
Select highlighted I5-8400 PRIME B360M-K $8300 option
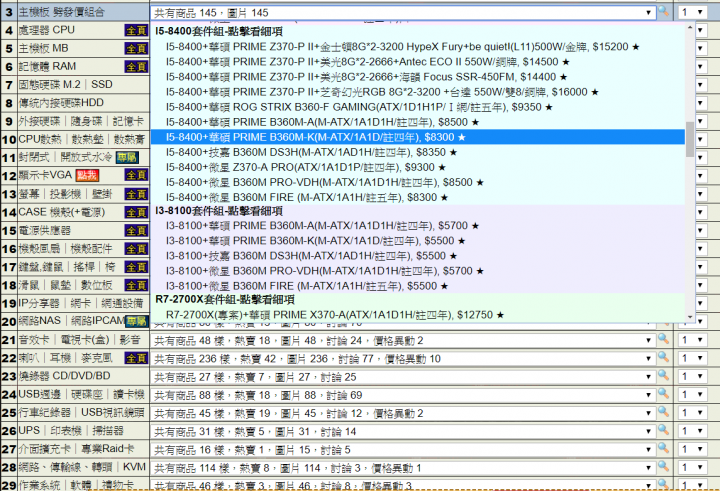(x=417, y=137)
